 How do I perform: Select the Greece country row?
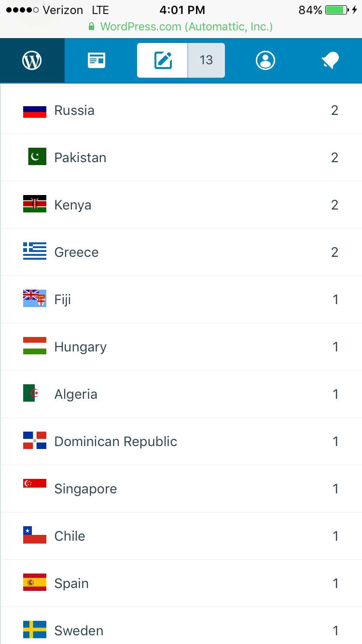pyautogui.click(x=181, y=252)
